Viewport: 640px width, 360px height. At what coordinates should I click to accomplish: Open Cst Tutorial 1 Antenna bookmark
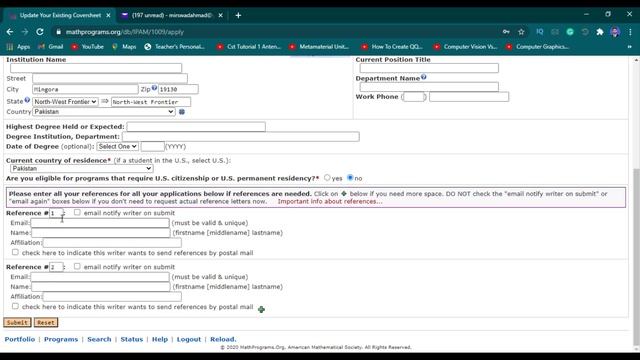pyautogui.click(x=249, y=47)
